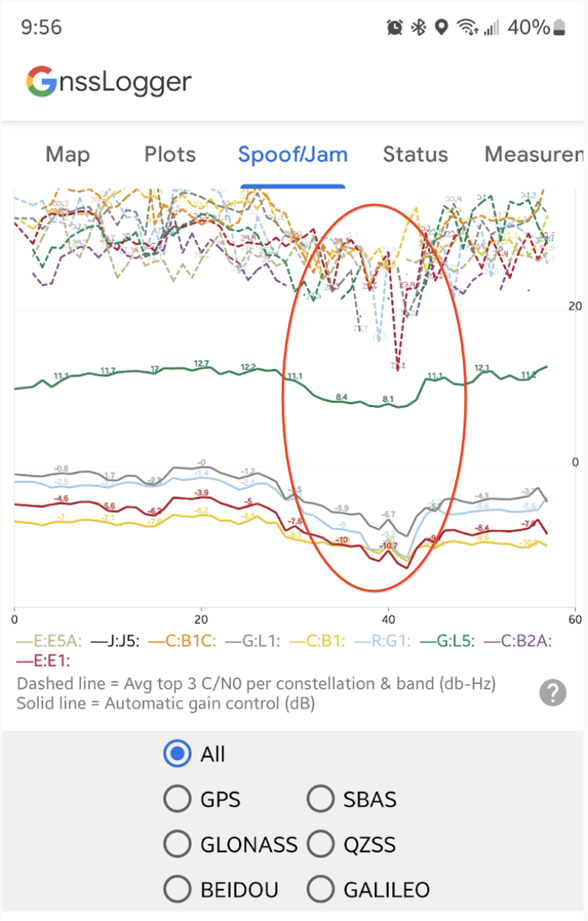Viewport: 588px width, 921px height.
Task: Click the location pin icon in the status bar
Action: pos(440,26)
